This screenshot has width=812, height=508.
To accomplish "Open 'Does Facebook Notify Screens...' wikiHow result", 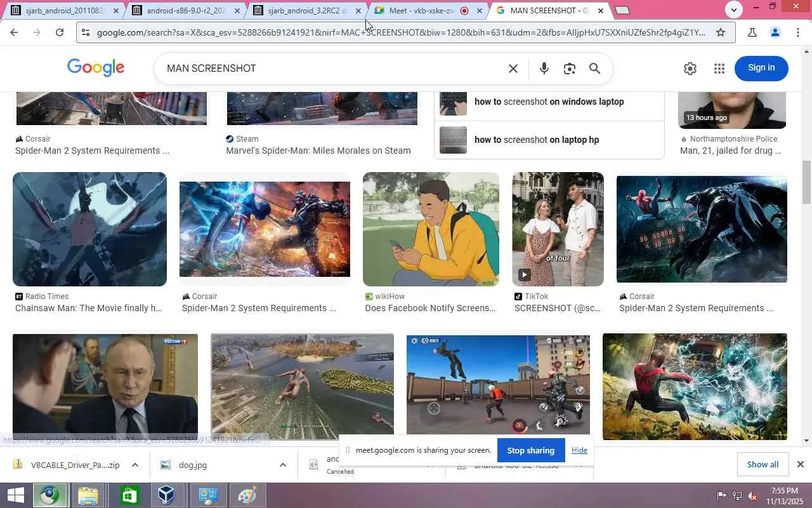I will coord(431,308).
